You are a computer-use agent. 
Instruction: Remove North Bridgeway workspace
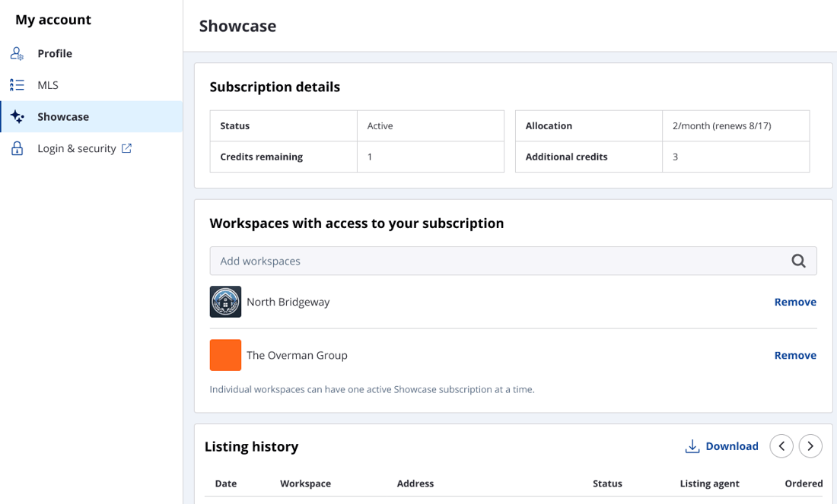795,302
